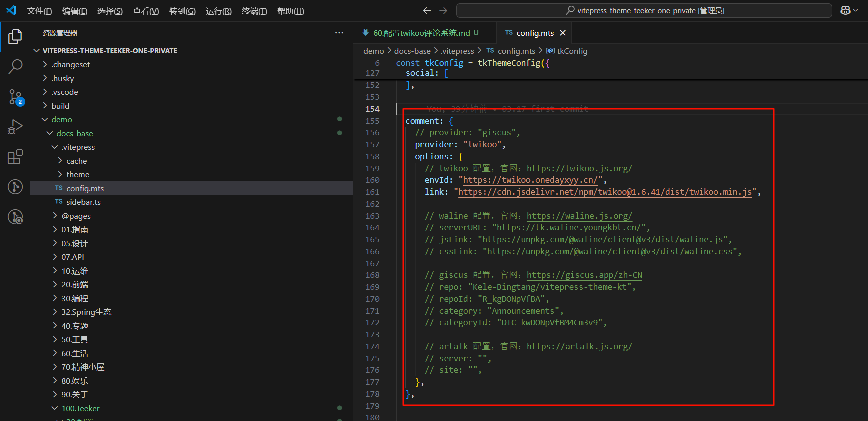868x421 pixels.
Task: Close the config.mts tab
Action: [x=563, y=33]
